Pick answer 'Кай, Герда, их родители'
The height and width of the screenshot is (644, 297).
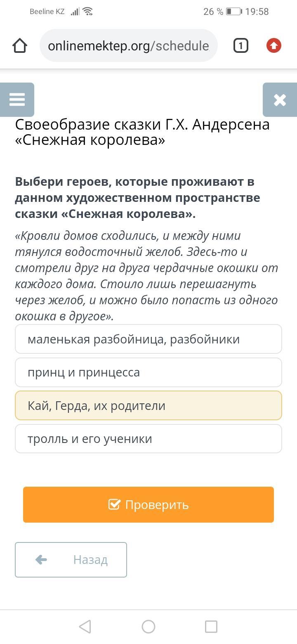[148, 406]
